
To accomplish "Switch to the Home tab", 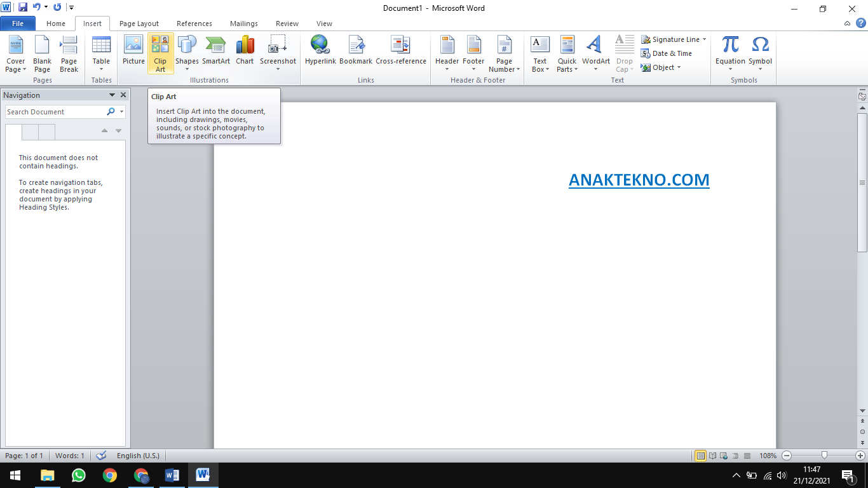I will 56,24.
